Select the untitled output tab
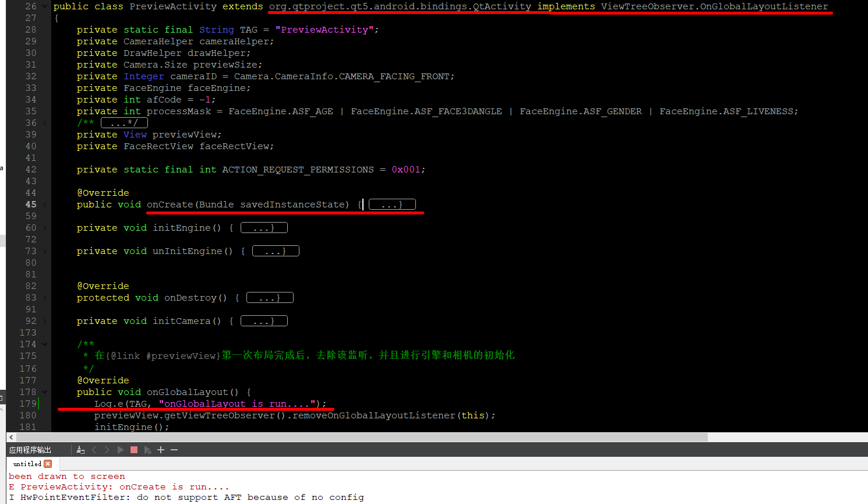 pyautogui.click(x=27, y=464)
